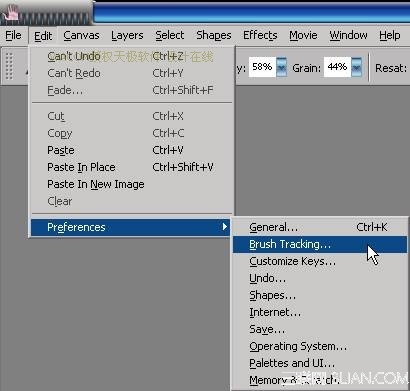Choose Paste In Place

(130, 167)
